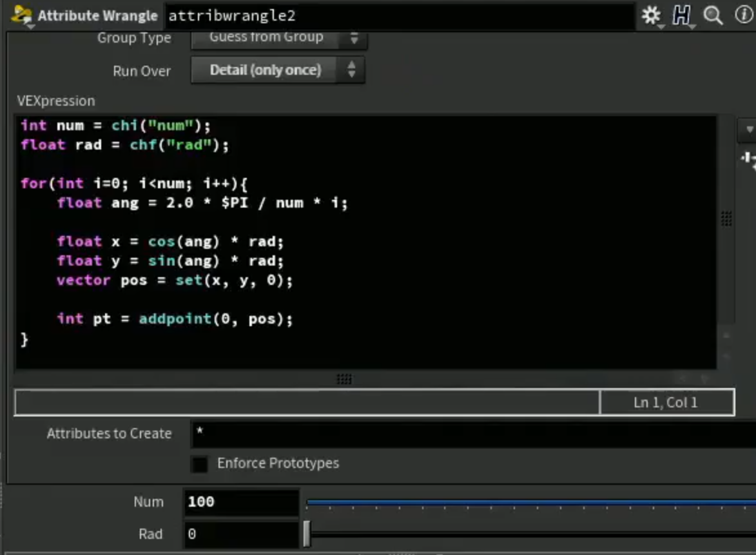The height and width of the screenshot is (555, 756).
Task: Click the magnifier search icon
Action: click(x=713, y=15)
